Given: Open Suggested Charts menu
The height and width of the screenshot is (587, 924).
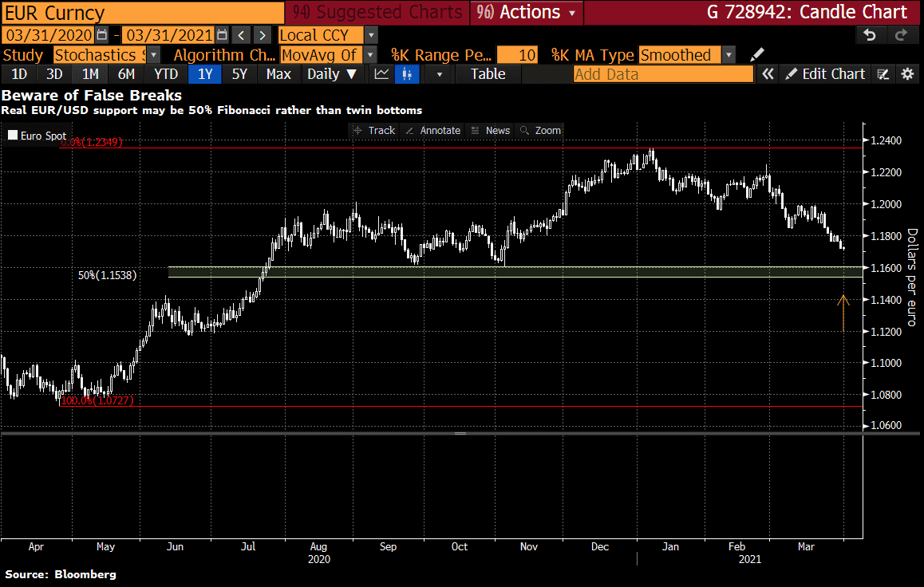Looking at the screenshot, I should [377, 12].
